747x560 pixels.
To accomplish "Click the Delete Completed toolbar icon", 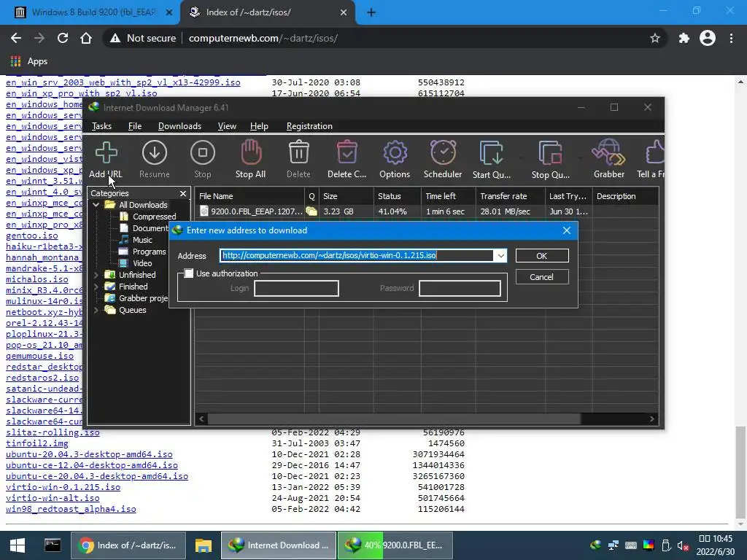I will (347, 152).
